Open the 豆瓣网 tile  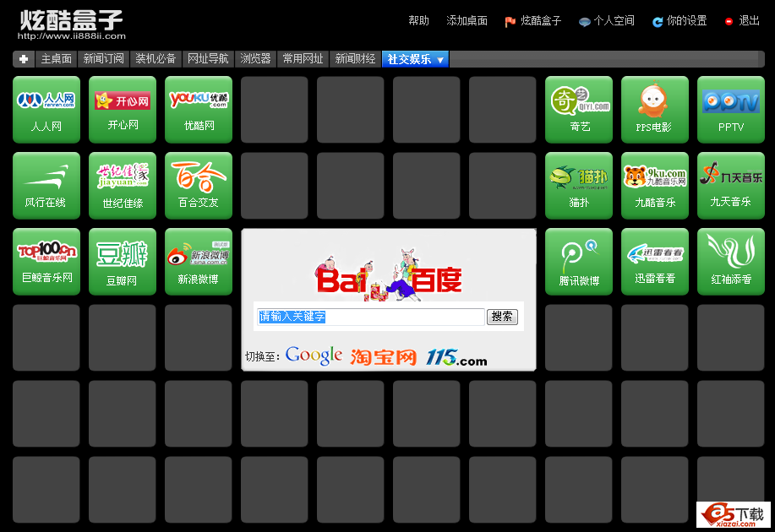(122, 261)
